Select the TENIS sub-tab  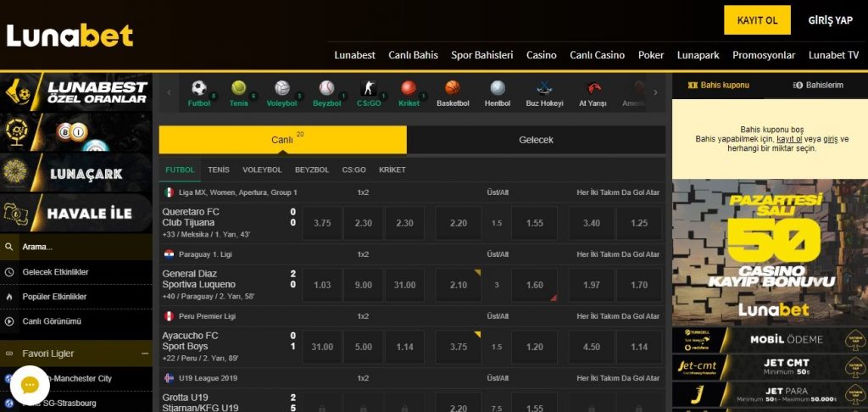[x=219, y=170]
